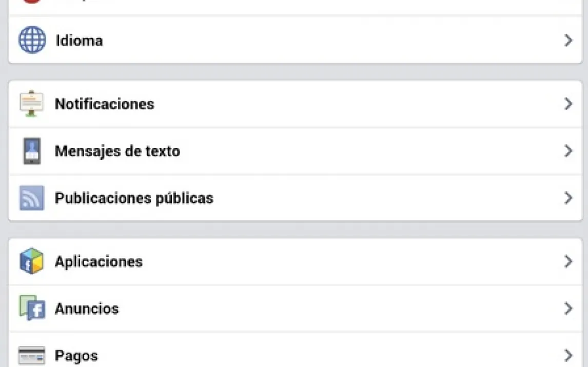Open the Aplicaciones settings label
This screenshot has height=367, width=588.
point(99,261)
